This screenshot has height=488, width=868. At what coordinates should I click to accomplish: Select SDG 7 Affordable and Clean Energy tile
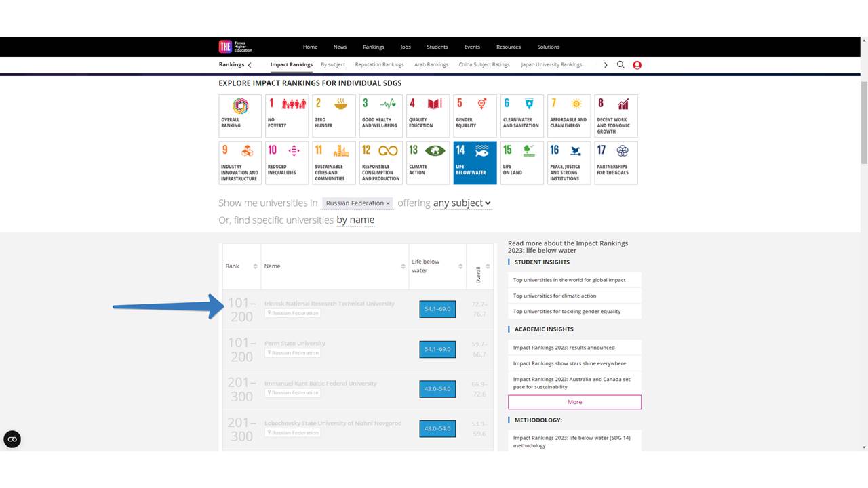click(x=569, y=116)
